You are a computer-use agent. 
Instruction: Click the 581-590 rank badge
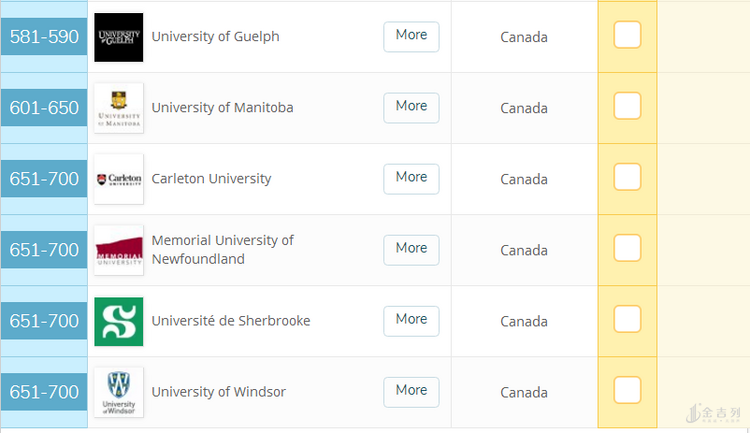[44, 37]
